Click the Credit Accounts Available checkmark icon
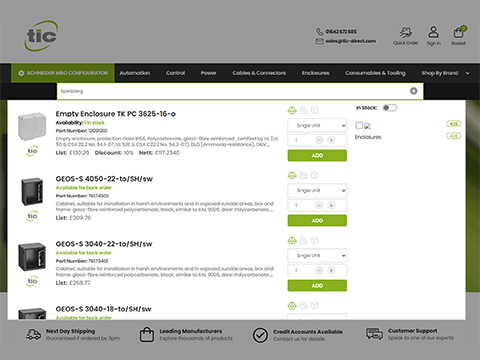Viewport: 480px width, 360px height. click(x=260, y=335)
